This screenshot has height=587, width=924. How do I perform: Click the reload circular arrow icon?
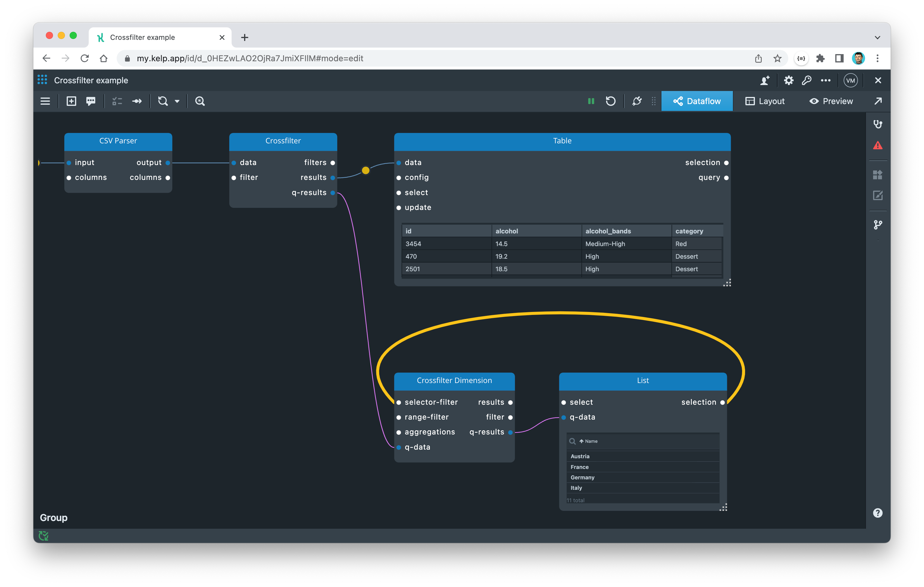click(x=611, y=101)
